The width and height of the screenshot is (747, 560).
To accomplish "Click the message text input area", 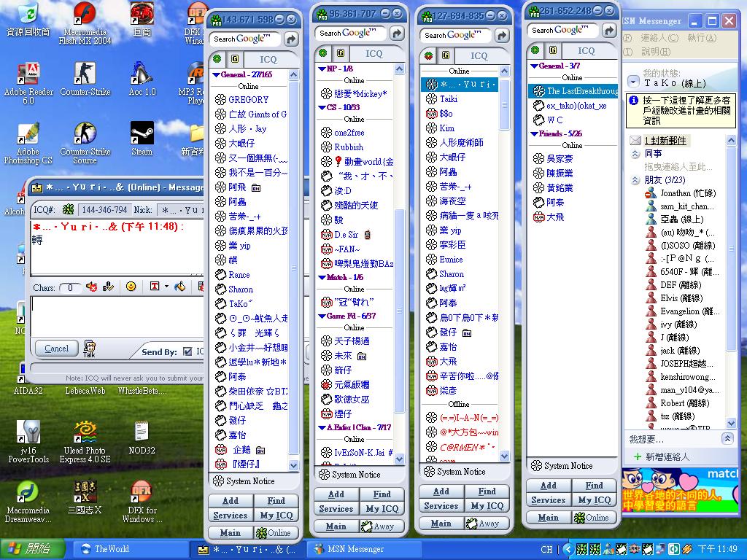I will click(x=117, y=316).
